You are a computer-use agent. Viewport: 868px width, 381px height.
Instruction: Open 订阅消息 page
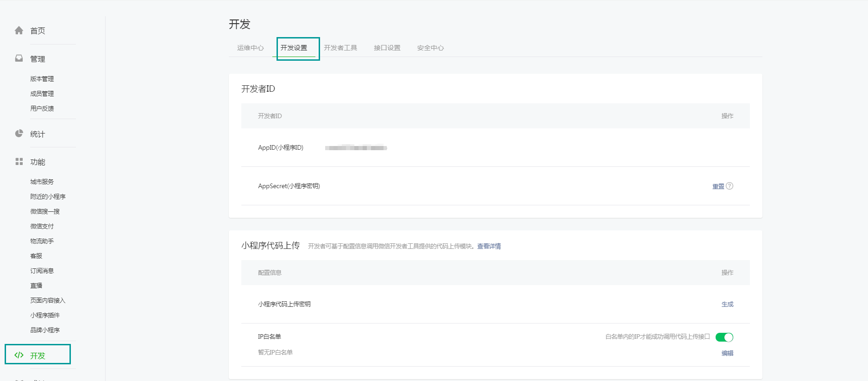tap(42, 271)
